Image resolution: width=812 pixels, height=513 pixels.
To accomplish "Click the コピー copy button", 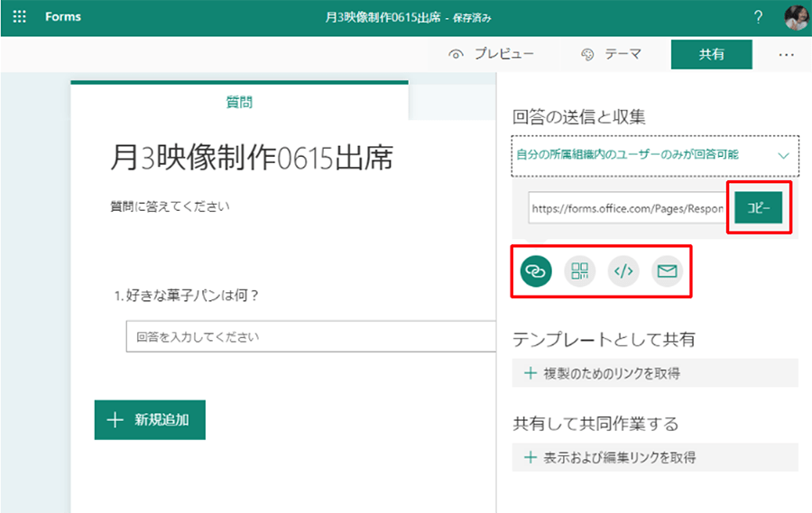I will (x=758, y=207).
